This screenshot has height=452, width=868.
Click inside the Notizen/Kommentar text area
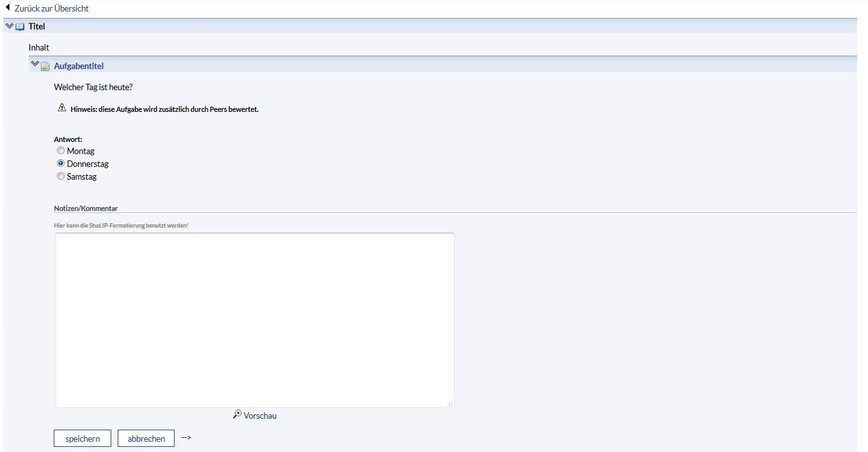pos(255,320)
